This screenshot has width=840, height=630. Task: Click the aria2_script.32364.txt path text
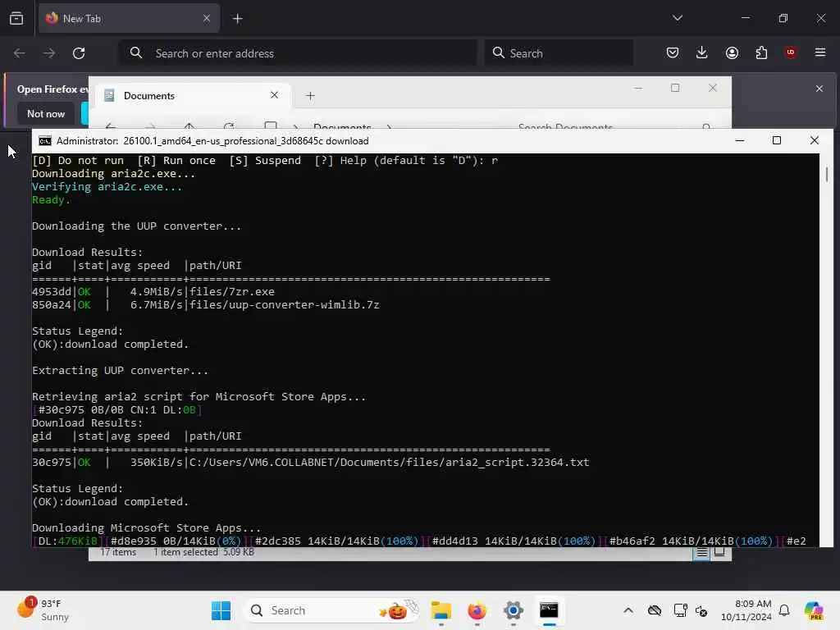tap(389, 463)
